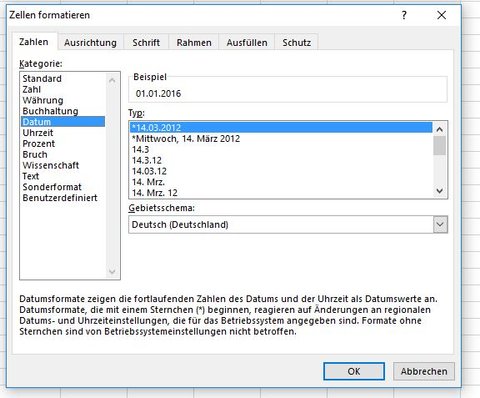Open the Schrift tab

coord(146,43)
